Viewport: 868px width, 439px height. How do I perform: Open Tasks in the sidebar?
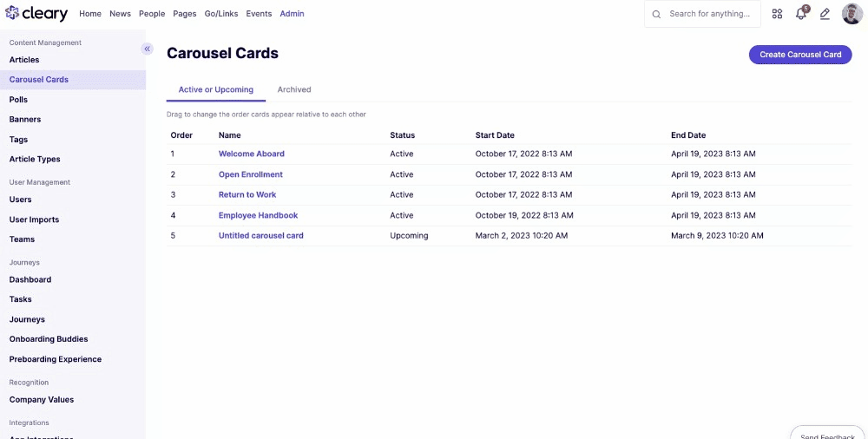tap(21, 299)
